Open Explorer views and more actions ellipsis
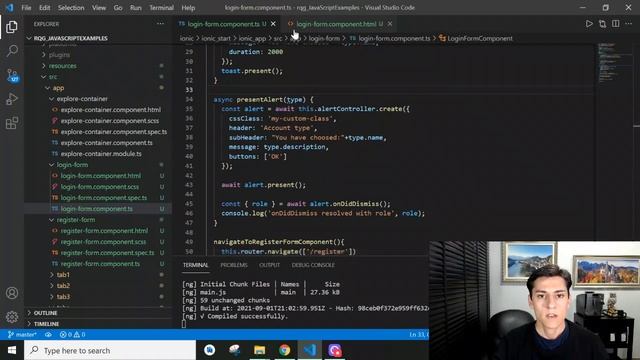The image size is (640, 360). click(160, 24)
